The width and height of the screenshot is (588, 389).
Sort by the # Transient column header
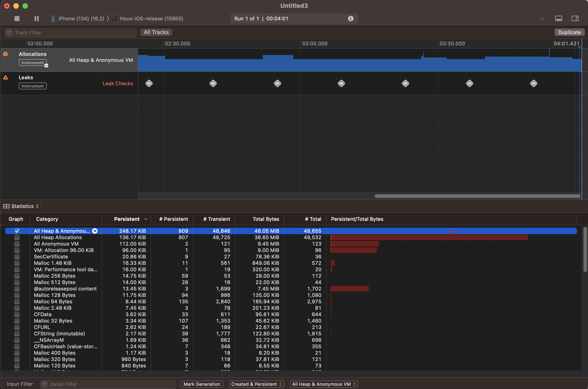point(216,219)
